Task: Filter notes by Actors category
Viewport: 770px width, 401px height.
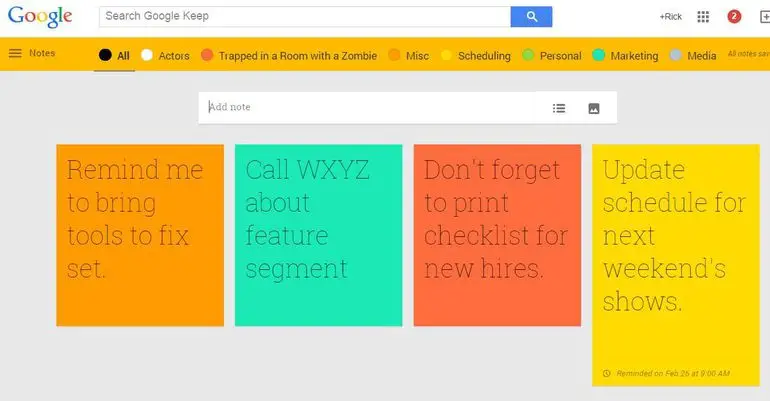Action: tap(173, 56)
